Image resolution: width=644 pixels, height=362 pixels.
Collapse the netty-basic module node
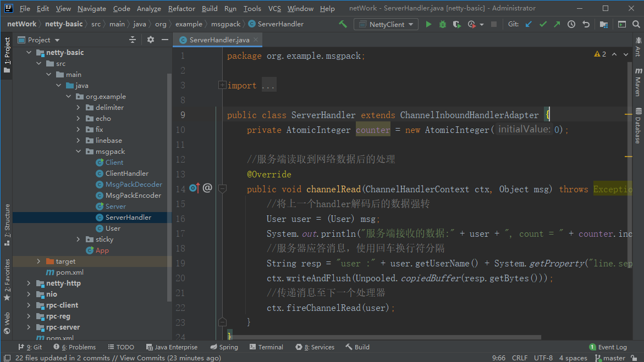[29, 53]
